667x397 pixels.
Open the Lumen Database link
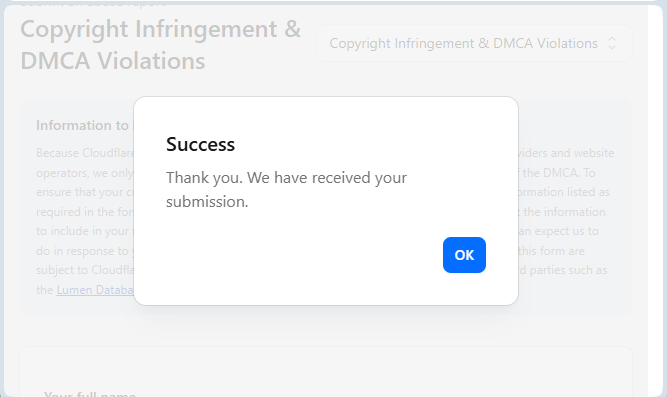point(95,290)
